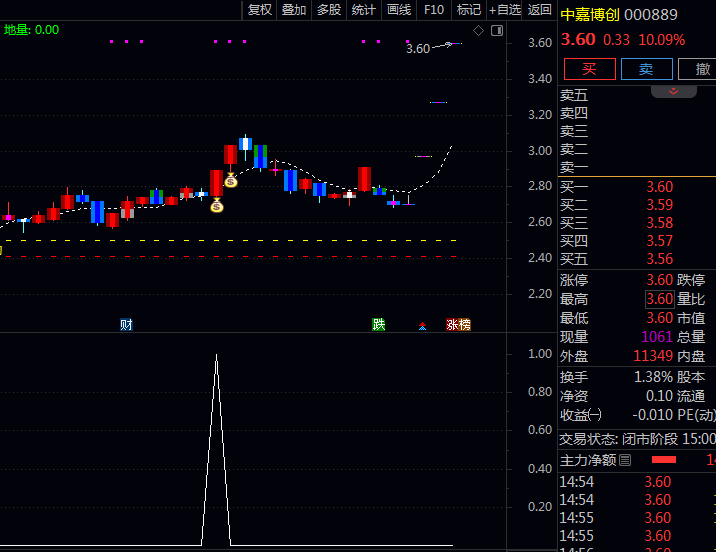716x552 pixels.
Task: Click 买一 bid price 3.60
Action: click(659, 187)
